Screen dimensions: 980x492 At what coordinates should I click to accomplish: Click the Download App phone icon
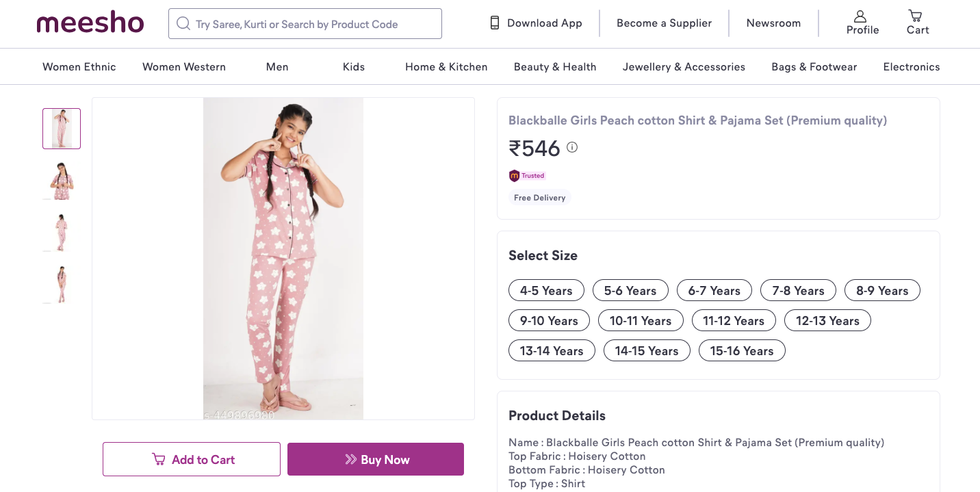pyautogui.click(x=495, y=23)
